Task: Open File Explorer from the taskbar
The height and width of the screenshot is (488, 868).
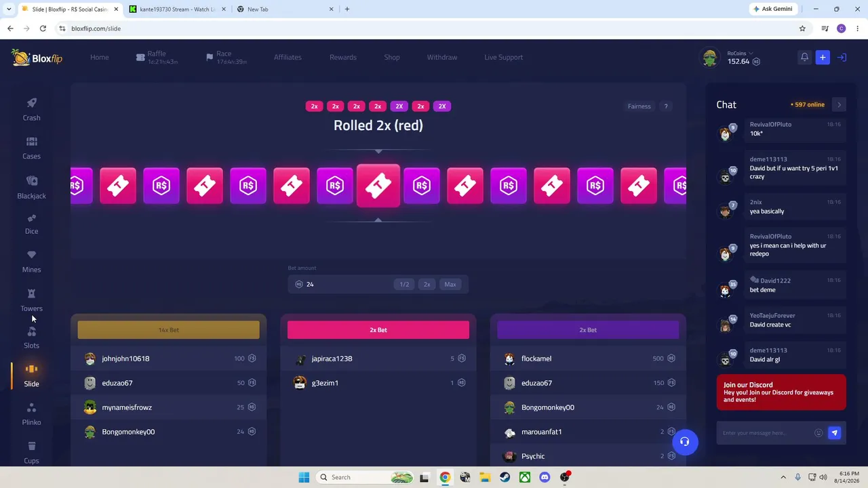Action: pyautogui.click(x=485, y=477)
